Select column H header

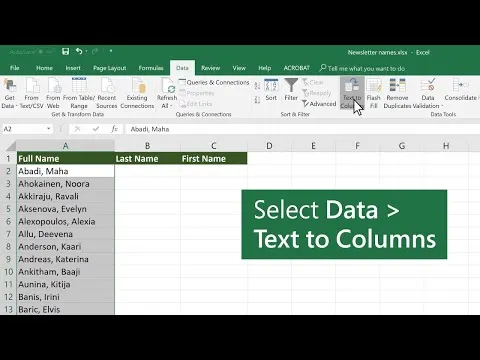(446, 146)
